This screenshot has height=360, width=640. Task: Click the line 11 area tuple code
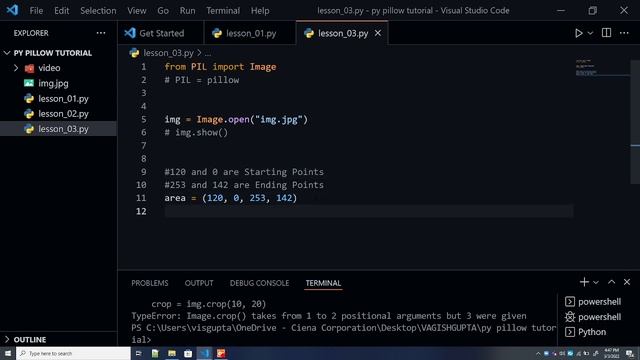(x=231, y=198)
